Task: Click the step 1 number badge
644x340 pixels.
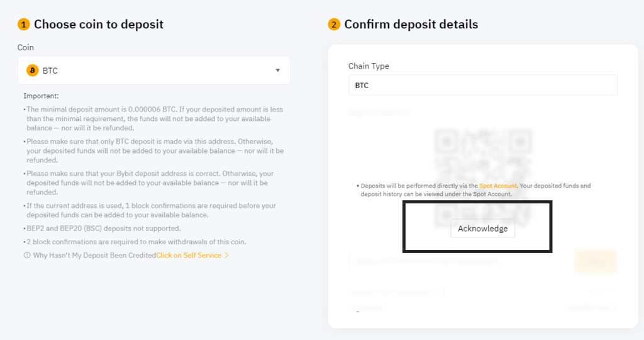Action: click(24, 25)
